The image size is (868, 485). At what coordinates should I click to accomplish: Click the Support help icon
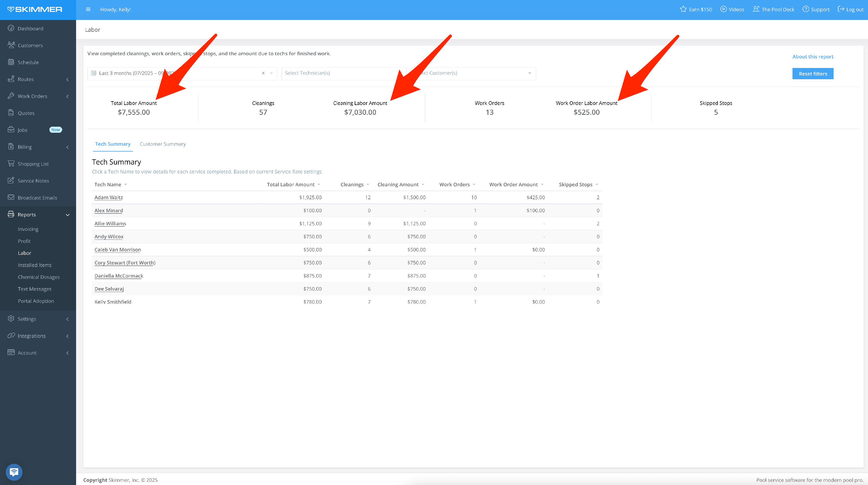806,10
